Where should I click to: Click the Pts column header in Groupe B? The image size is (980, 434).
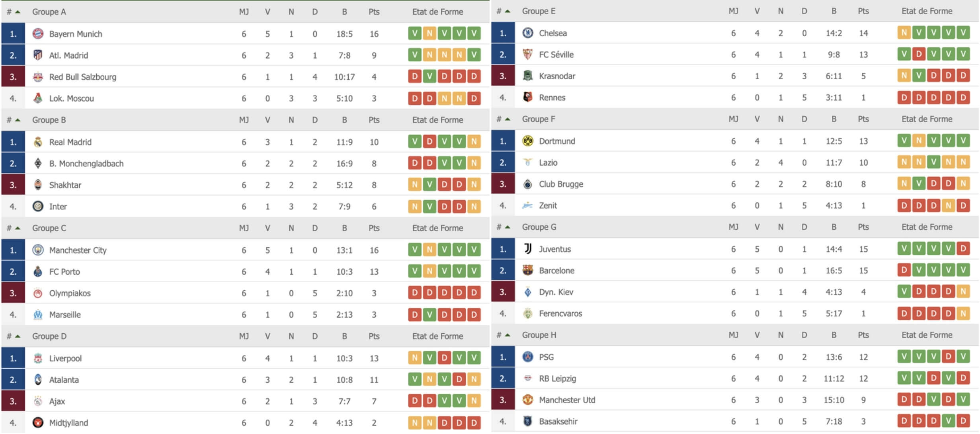click(374, 120)
